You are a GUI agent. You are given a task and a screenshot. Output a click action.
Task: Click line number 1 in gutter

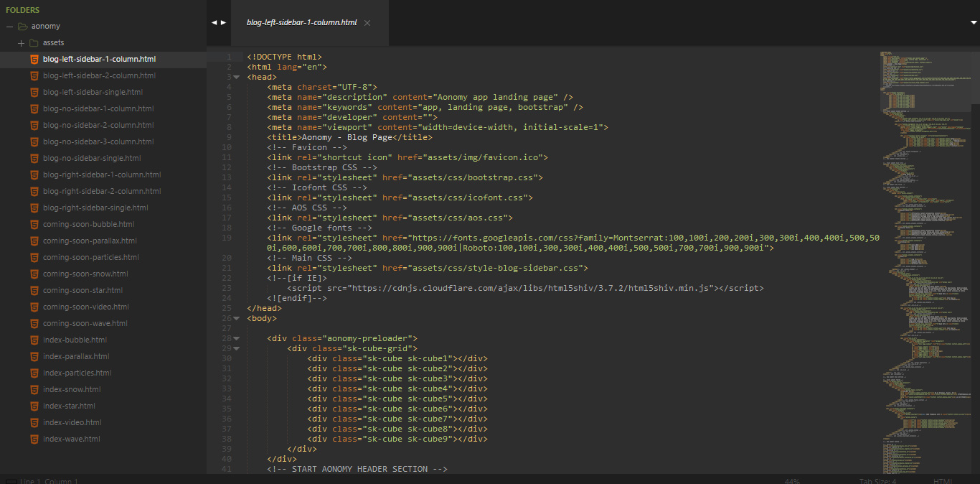[x=229, y=57]
